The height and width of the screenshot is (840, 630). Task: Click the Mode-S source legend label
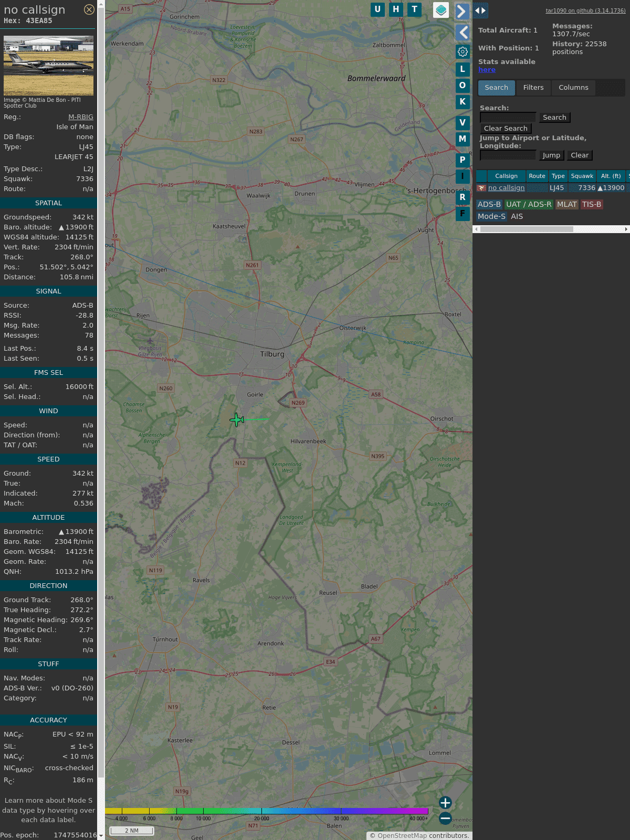(491, 216)
